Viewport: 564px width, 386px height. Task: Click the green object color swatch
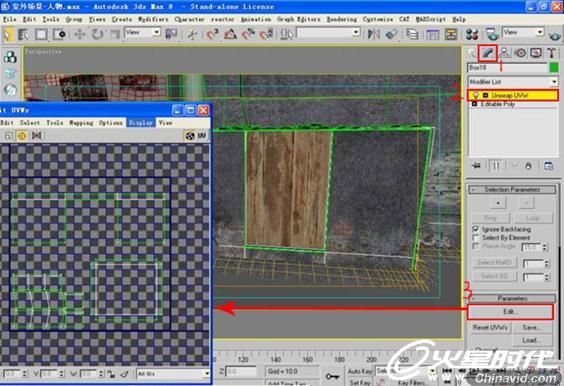[554, 67]
